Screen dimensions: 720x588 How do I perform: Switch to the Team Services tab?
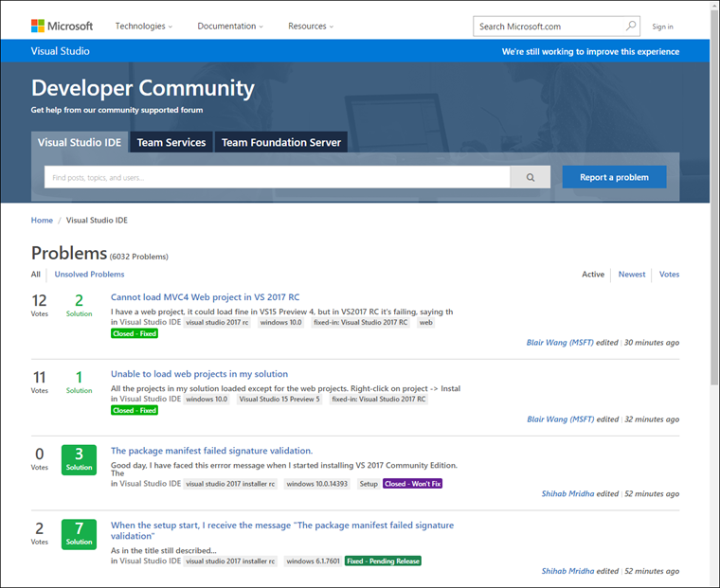[x=171, y=142]
